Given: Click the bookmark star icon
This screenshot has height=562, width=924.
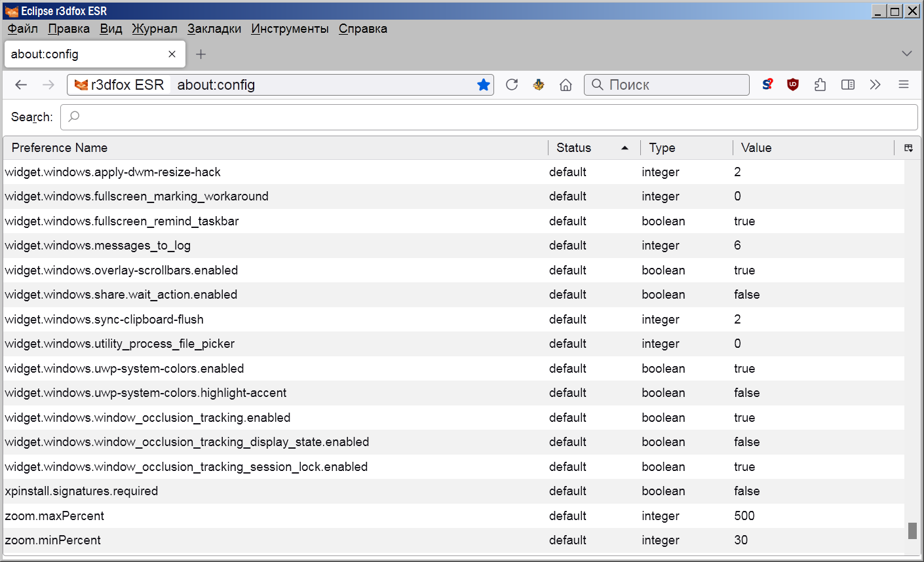Looking at the screenshot, I should pyautogui.click(x=484, y=84).
